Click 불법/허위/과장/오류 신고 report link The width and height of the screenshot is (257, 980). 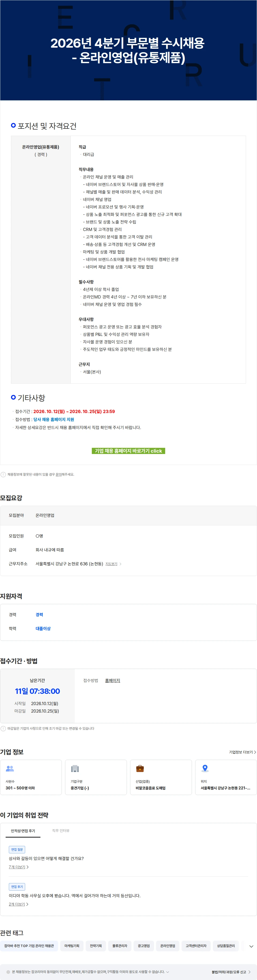click(x=229, y=972)
